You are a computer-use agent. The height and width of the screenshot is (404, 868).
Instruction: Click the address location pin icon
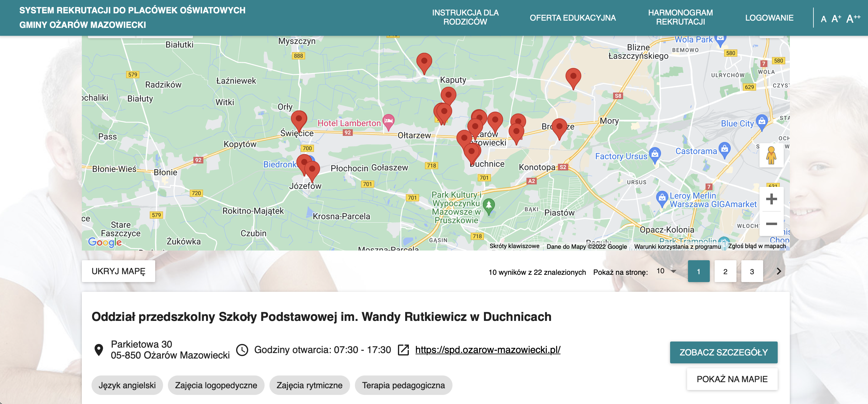pyautogui.click(x=99, y=350)
